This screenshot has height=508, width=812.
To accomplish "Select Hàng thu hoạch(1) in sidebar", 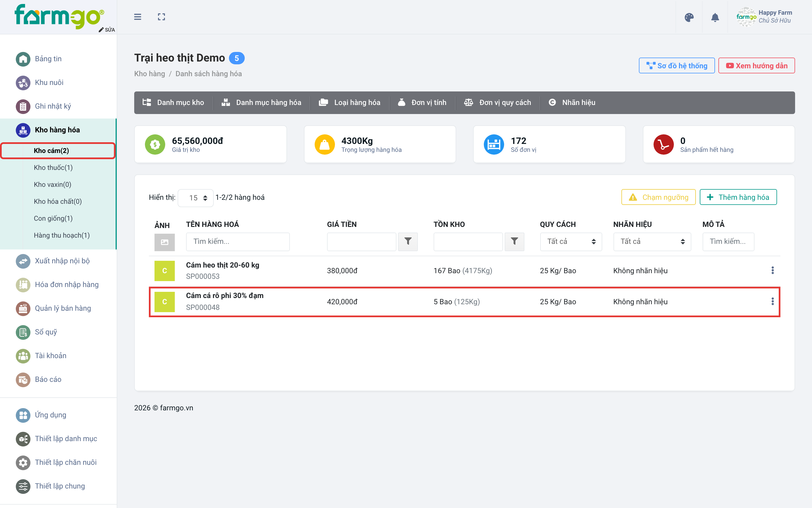I will tap(62, 236).
